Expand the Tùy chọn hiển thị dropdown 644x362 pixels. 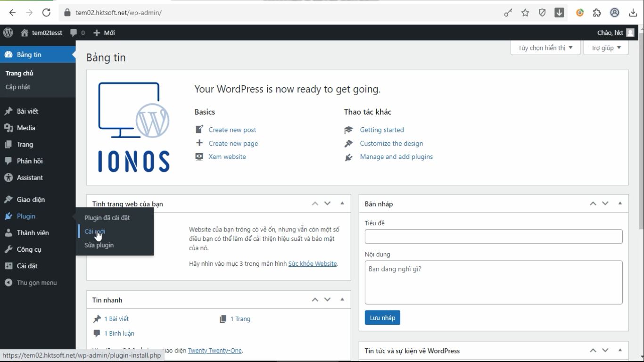pos(545,48)
